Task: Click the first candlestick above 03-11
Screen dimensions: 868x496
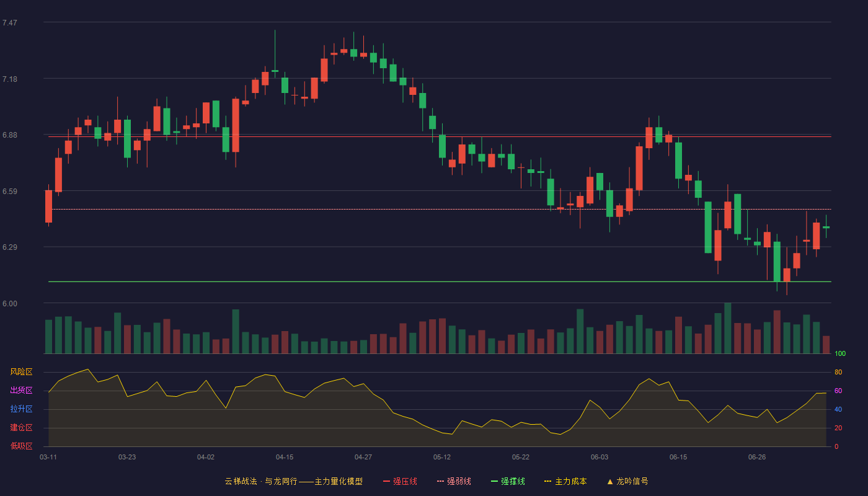Action: pyautogui.click(x=48, y=206)
